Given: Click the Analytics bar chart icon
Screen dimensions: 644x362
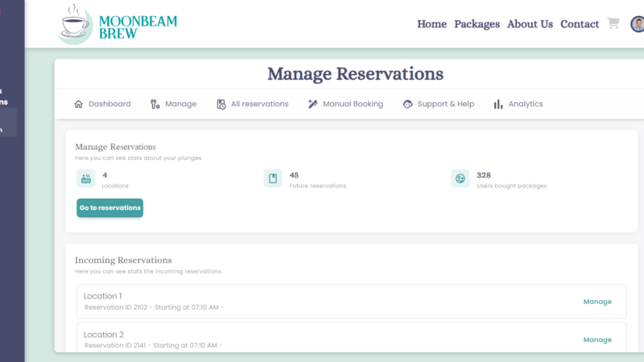Looking at the screenshot, I should point(498,104).
